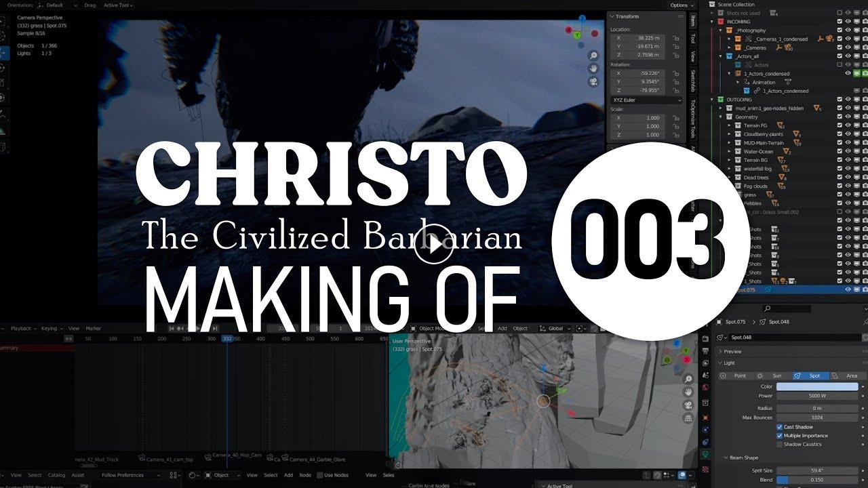The height and width of the screenshot is (488, 868).
Task: Click perspective/orthographic grid icon in lower viewport
Action: (x=688, y=419)
